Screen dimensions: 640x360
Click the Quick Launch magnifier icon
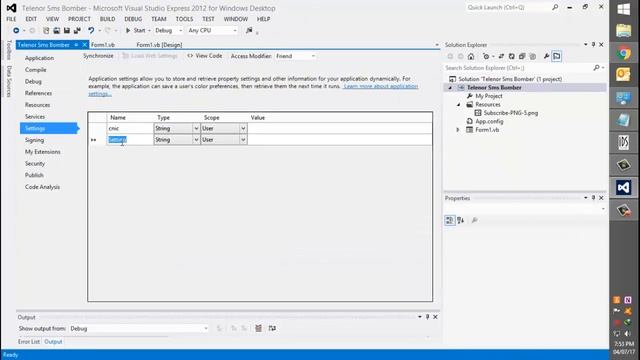click(555, 7)
